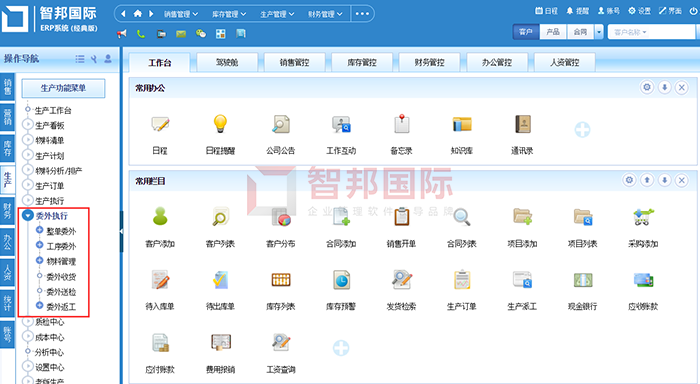700x384 pixels.
Task: Add shortcut with plus in 常用办公
Action: [x=582, y=130]
